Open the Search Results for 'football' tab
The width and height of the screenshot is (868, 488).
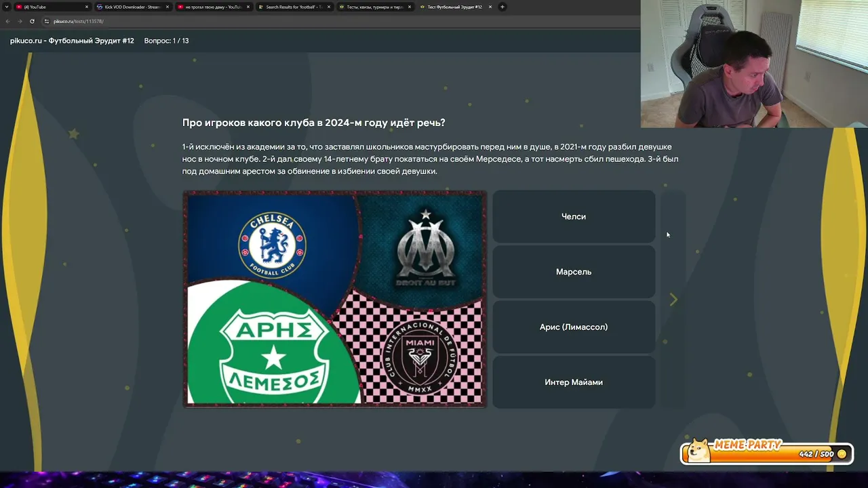[x=294, y=7]
